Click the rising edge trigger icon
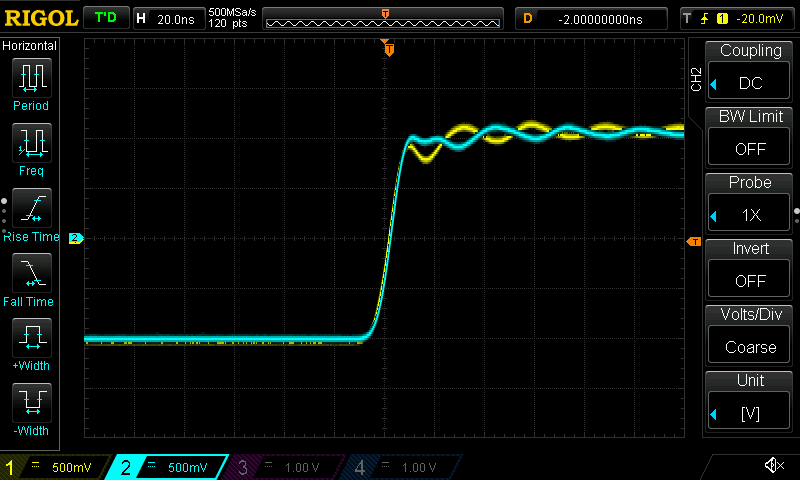 705,19
